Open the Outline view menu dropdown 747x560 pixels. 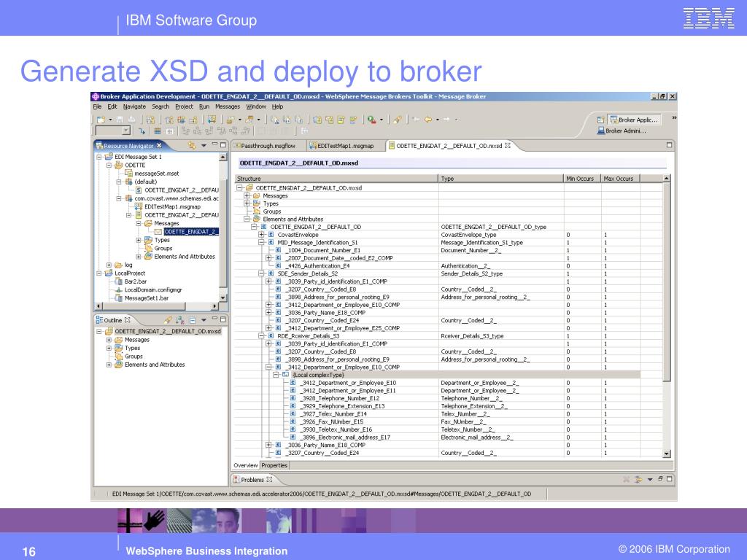click(204, 320)
